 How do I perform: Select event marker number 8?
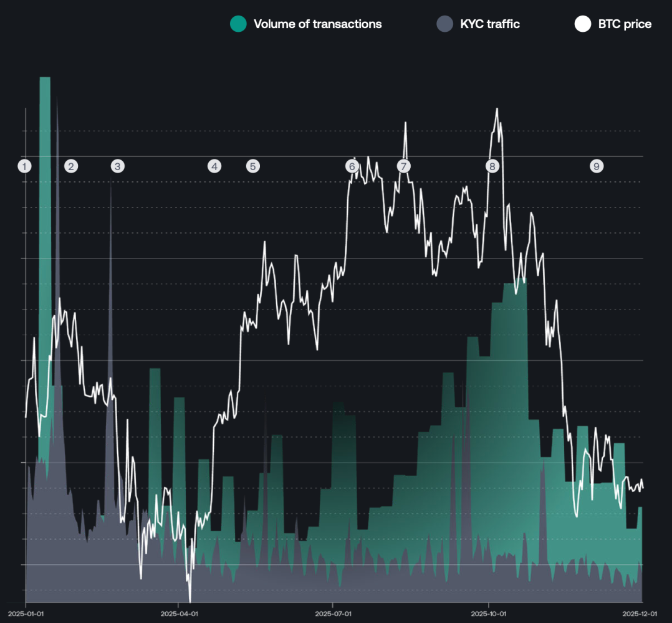pos(492,166)
